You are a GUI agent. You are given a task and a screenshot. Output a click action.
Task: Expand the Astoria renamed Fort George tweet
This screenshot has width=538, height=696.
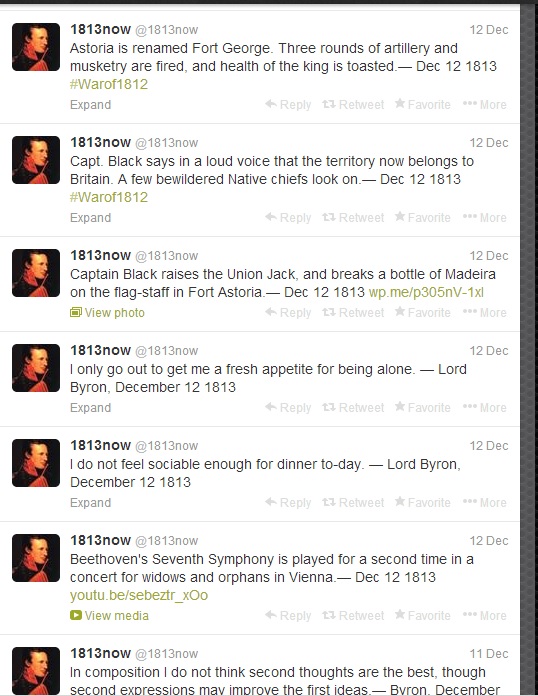[91, 105]
